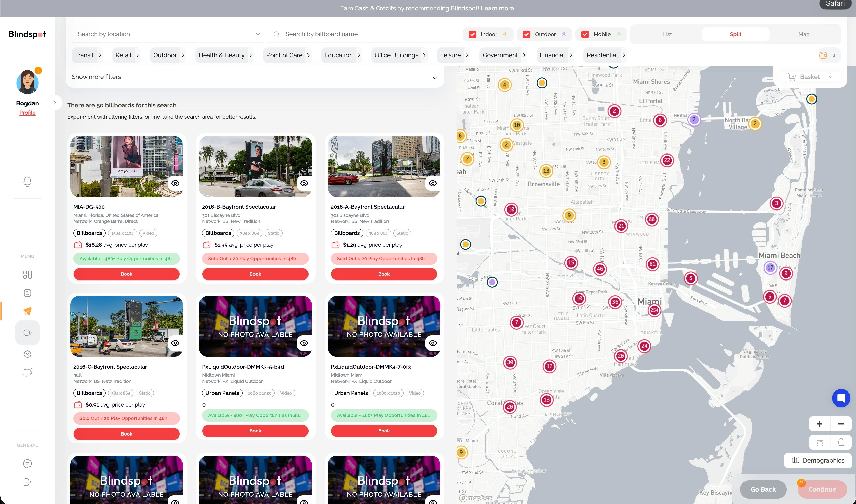
Task: Open the video camera icon in sidebar
Action: 27,332
